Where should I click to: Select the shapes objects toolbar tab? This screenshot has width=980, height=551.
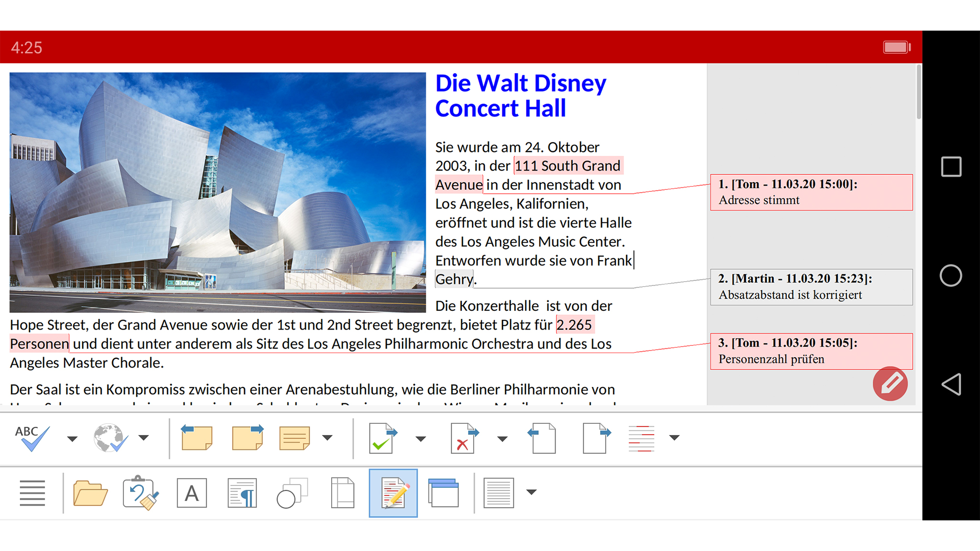(x=292, y=493)
